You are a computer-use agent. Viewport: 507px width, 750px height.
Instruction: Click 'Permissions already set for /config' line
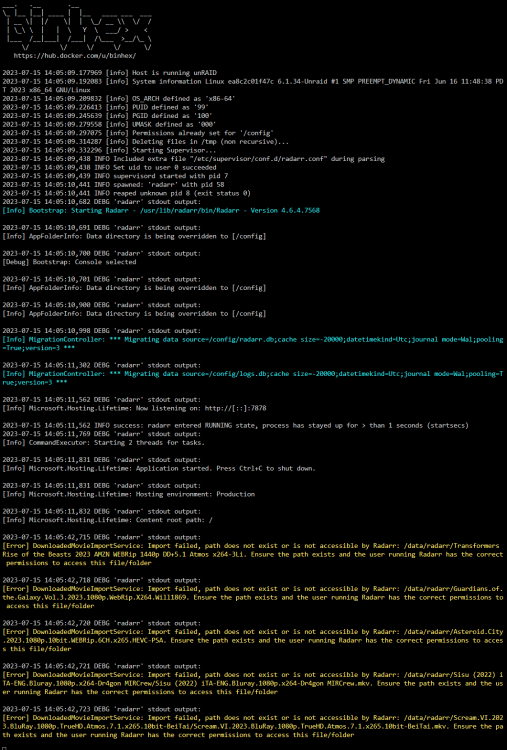click(138, 133)
